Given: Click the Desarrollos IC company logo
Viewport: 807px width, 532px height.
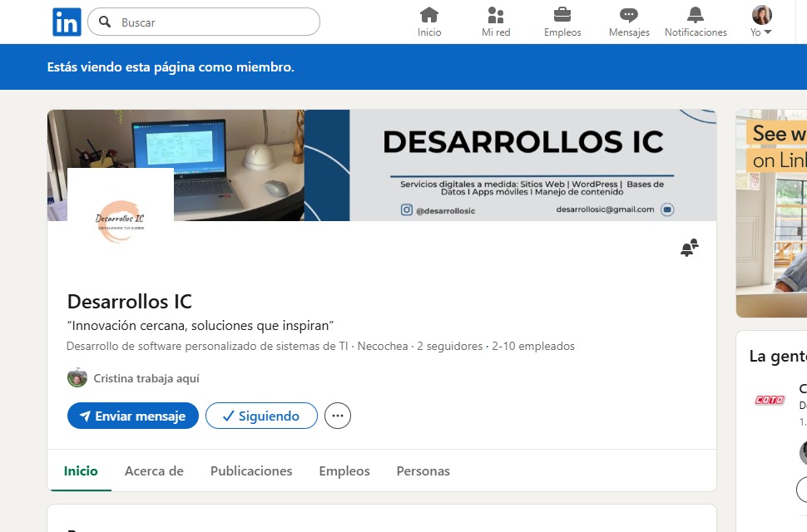Looking at the screenshot, I should tap(121, 221).
